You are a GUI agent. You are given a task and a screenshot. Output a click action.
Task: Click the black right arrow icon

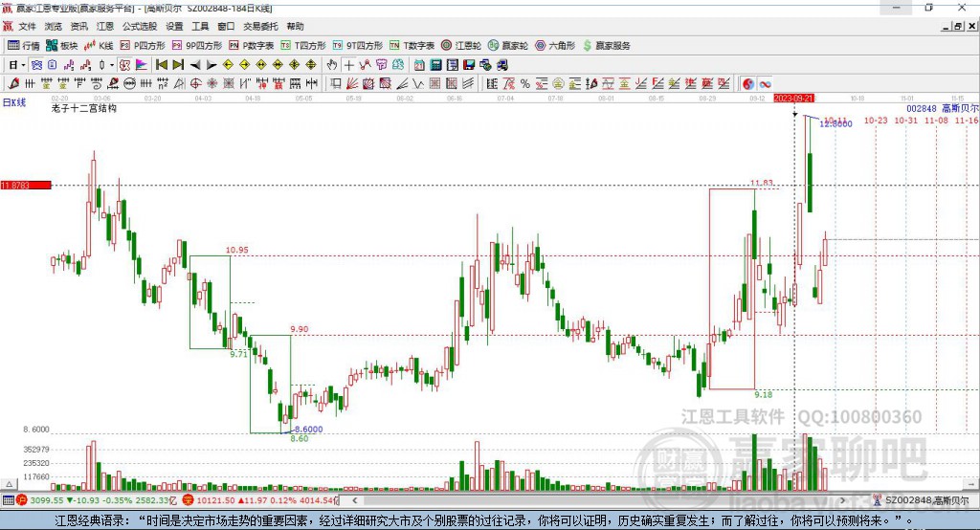[x=212, y=65]
